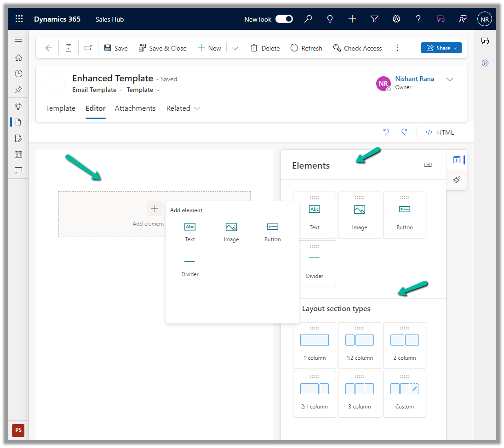504x448 pixels.
Task: Expand the header chevron beside Owner
Action: 450,79
